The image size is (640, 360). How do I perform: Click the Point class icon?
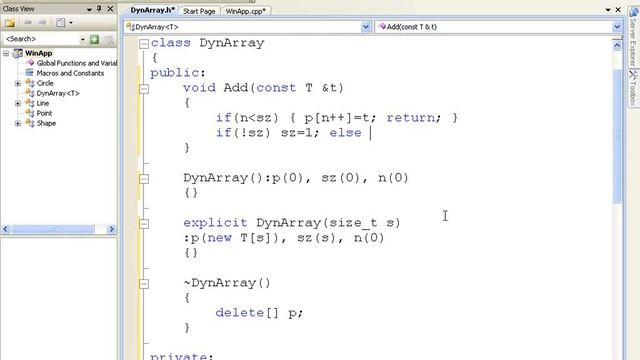tap(30, 113)
